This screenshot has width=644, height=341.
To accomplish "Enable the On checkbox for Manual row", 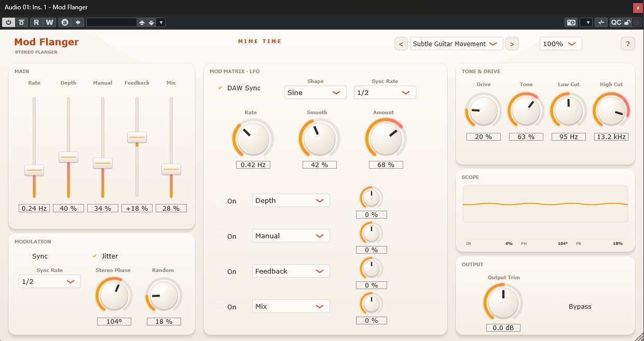I will click(x=220, y=236).
